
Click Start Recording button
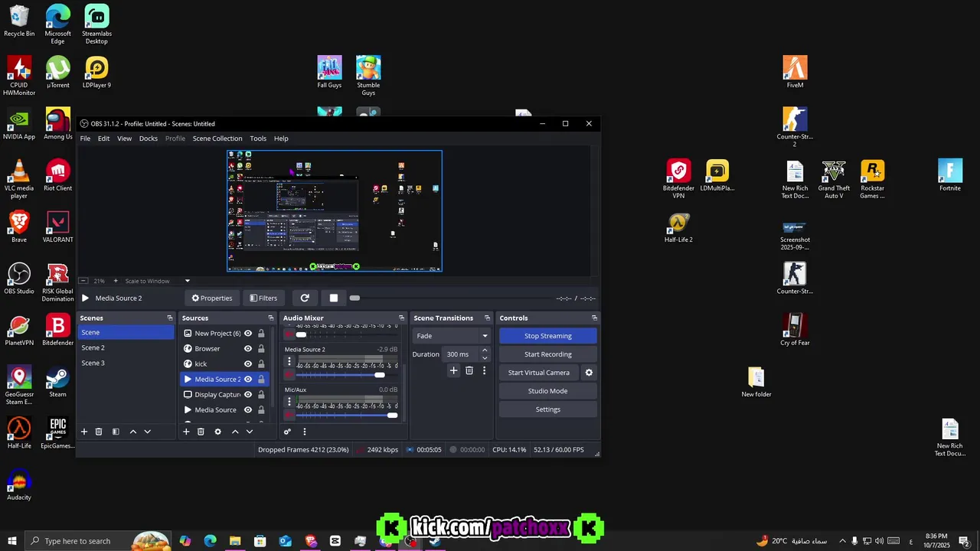(x=548, y=354)
